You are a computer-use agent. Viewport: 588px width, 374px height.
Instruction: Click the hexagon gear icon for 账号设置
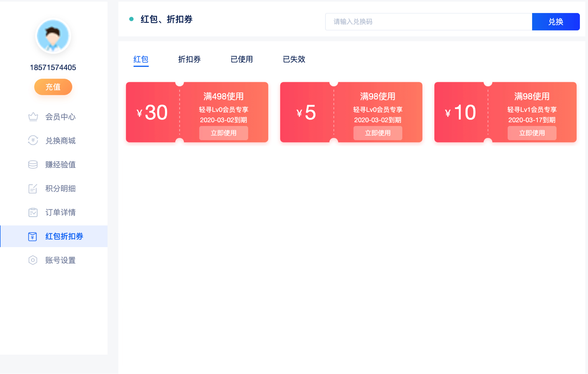click(x=33, y=260)
